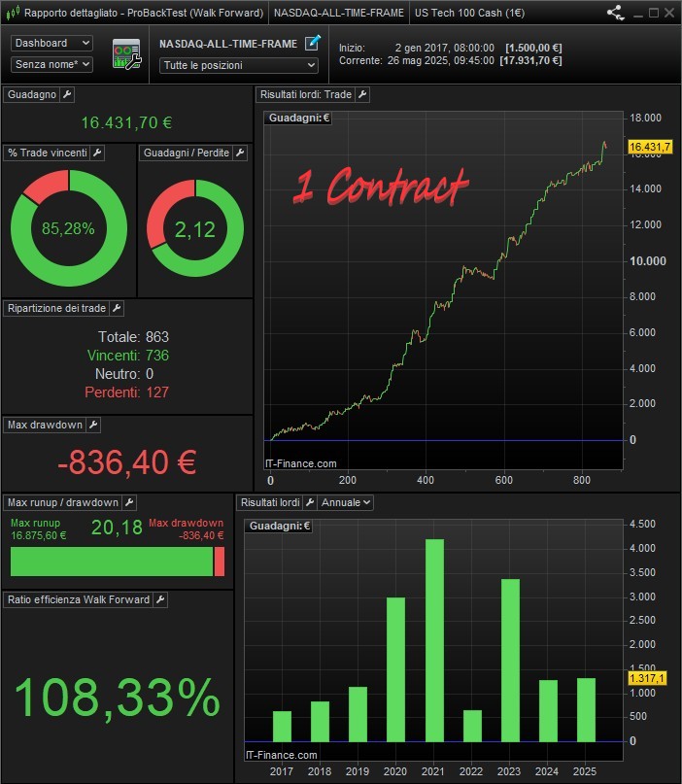Open settings wrench for % Trade vincenti
682x784 pixels.
(97, 153)
